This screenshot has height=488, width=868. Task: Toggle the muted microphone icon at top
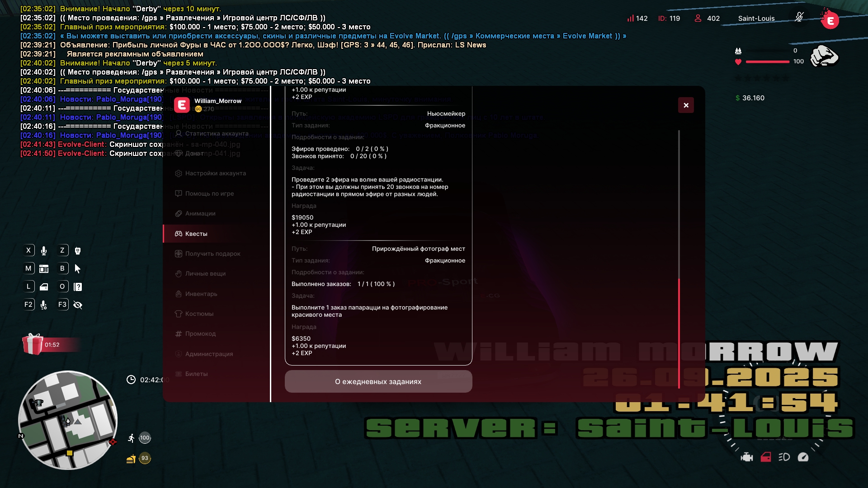799,18
